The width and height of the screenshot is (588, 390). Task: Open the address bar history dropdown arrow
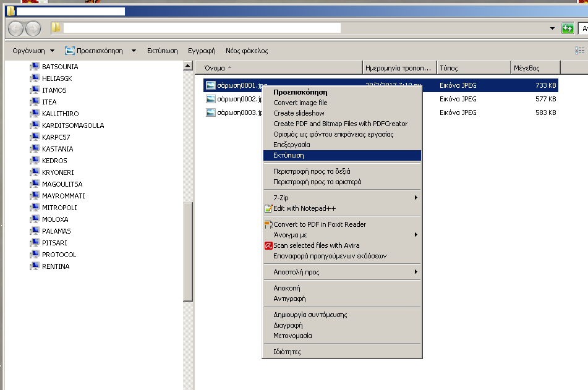(x=552, y=28)
